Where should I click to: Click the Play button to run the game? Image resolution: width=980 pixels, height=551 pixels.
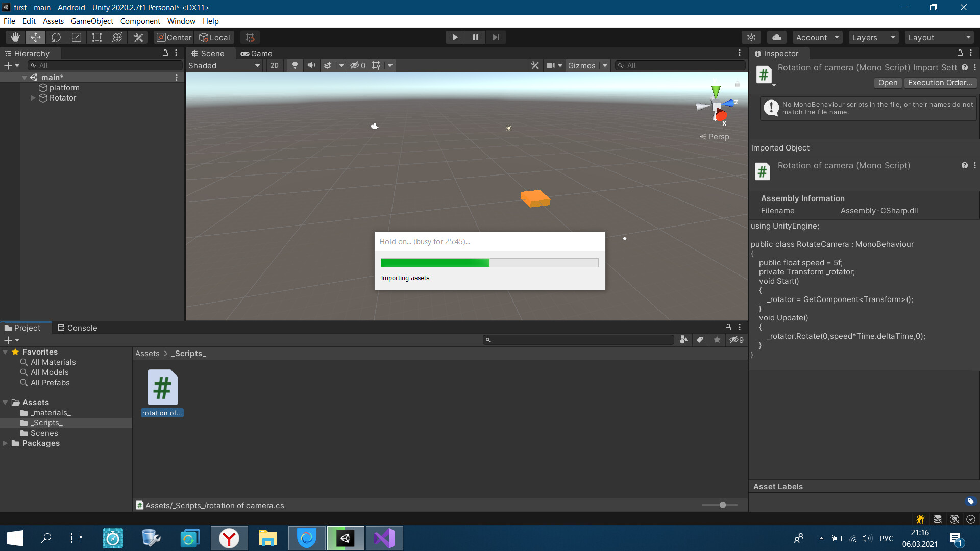click(455, 37)
